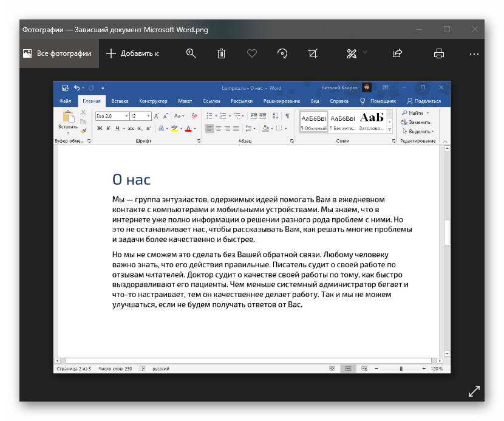Click the Добавить к button
Viewport: 504px width, 421px height.
[x=132, y=53]
